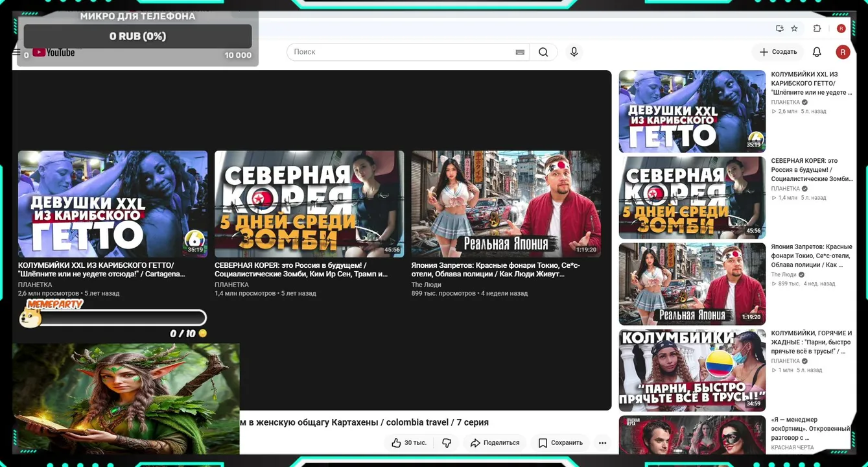Click text "899 тыс. просмотров • 4 недели назад"
The image size is (868, 467).
point(469,294)
